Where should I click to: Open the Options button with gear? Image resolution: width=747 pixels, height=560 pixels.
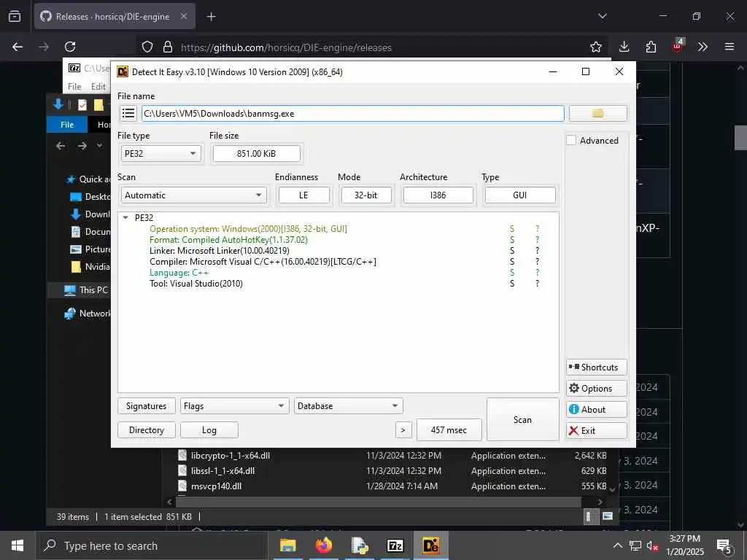point(597,389)
